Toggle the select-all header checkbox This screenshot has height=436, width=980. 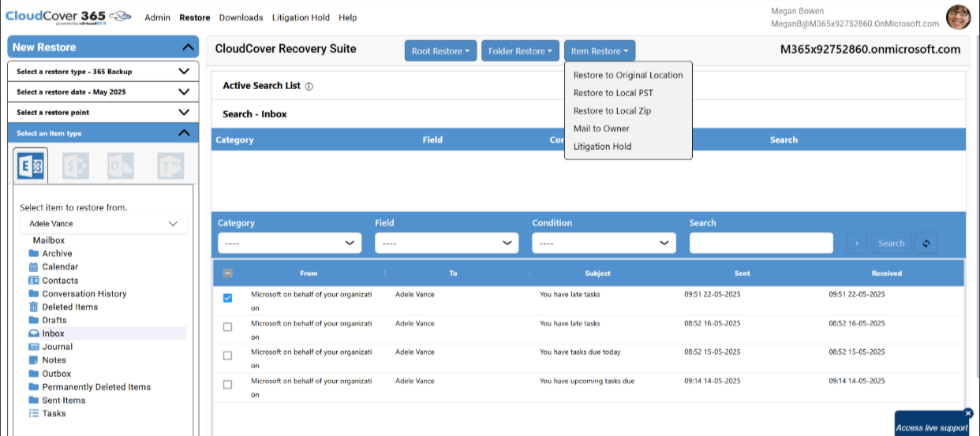[228, 274]
